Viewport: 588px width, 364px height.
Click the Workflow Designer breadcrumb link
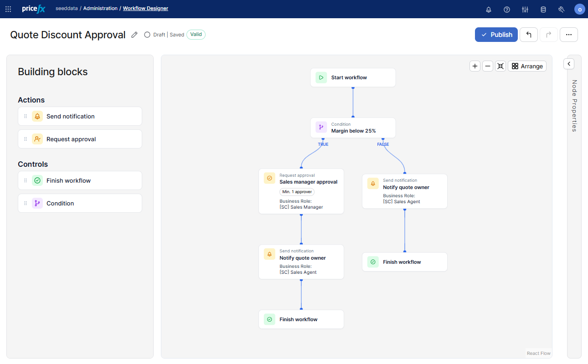coord(145,9)
